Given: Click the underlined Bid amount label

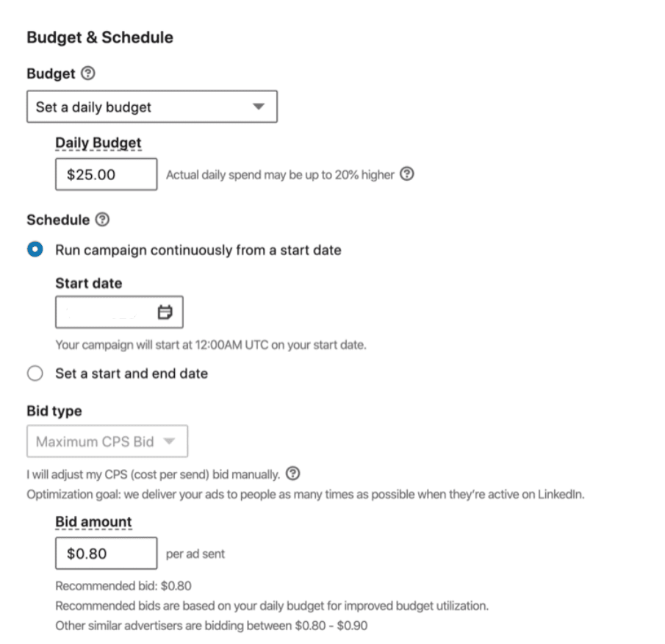Looking at the screenshot, I should [93, 521].
